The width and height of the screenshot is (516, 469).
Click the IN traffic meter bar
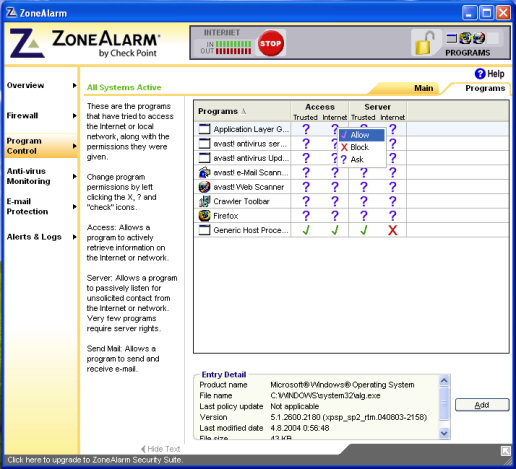coord(234,44)
